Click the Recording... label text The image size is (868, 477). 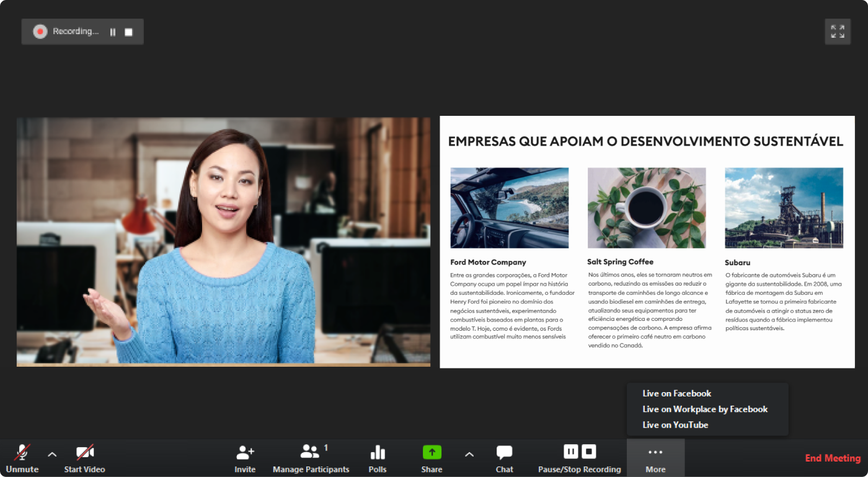[x=76, y=32]
